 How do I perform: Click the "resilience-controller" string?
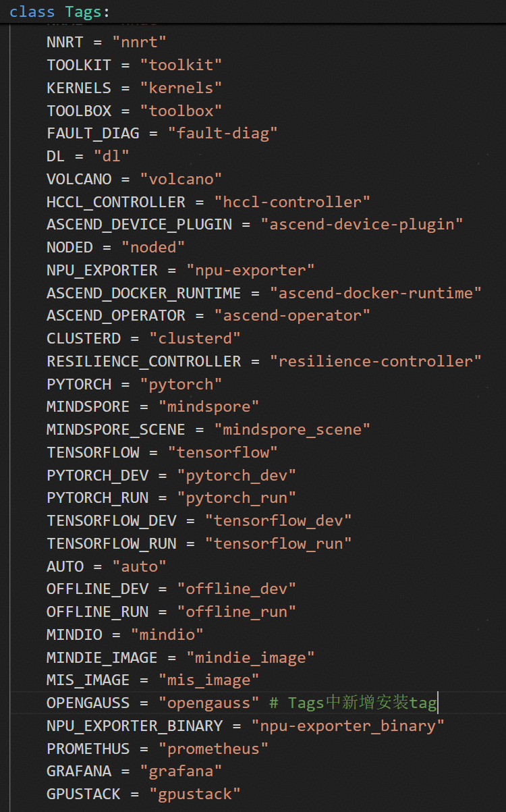[376, 361]
